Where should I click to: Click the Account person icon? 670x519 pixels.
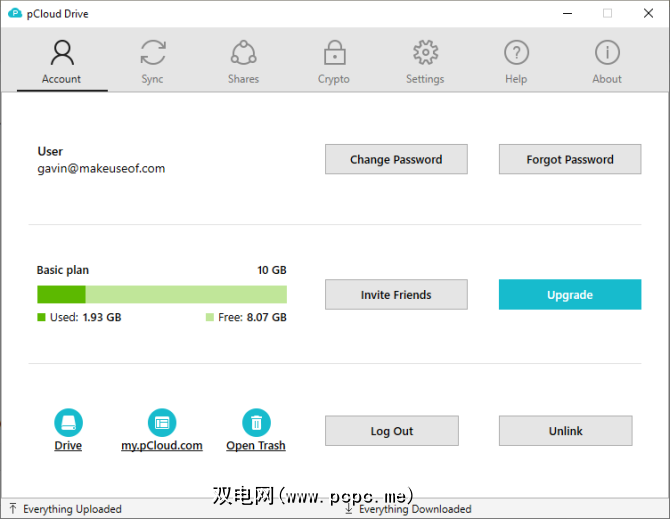click(x=62, y=53)
